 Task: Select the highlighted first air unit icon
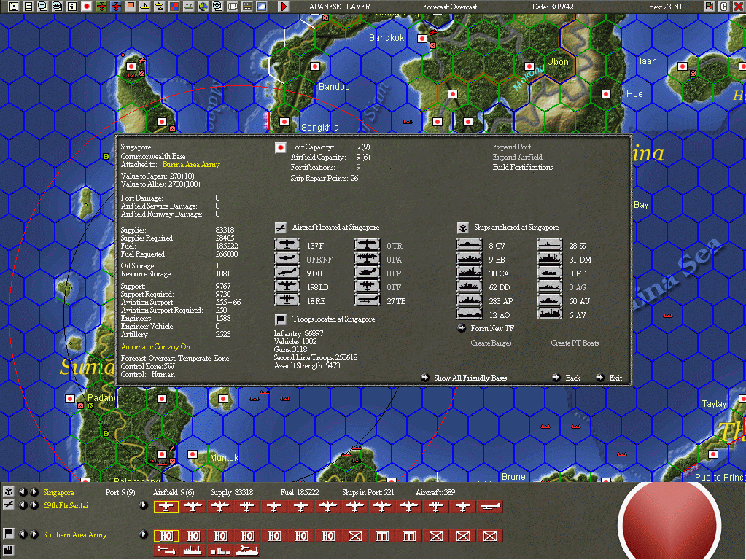166,507
